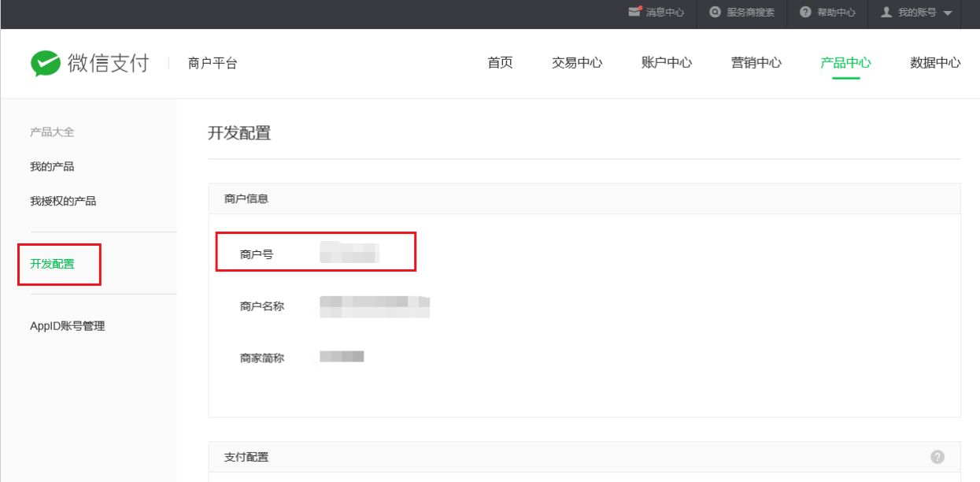Click the help center question mark icon
The height and width of the screenshot is (482, 980).
805,13
